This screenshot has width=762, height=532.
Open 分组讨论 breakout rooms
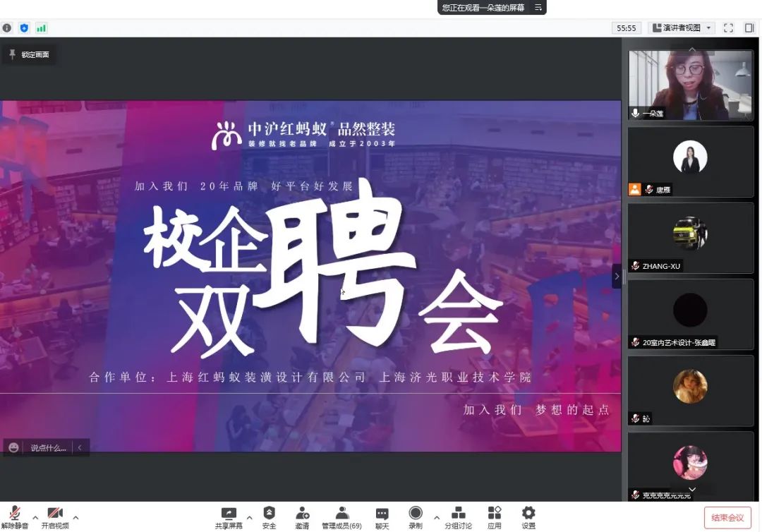pyautogui.click(x=458, y=518)
